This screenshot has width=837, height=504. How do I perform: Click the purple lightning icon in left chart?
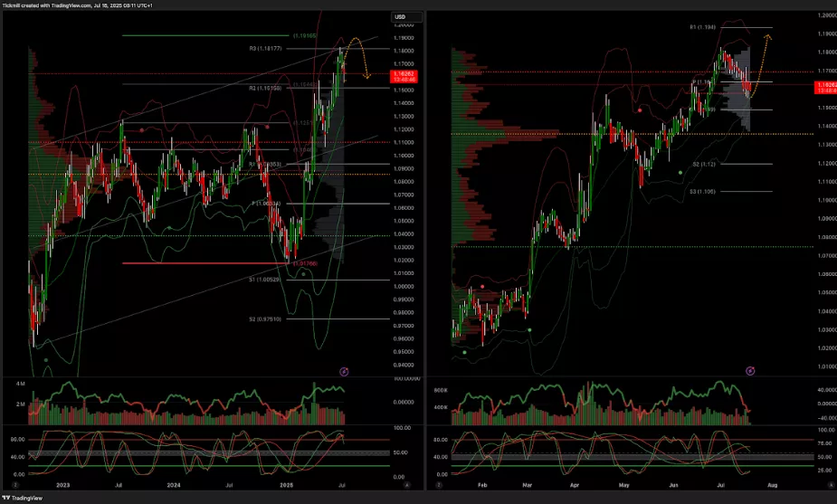pyautogui.click(x=344, y=371)
